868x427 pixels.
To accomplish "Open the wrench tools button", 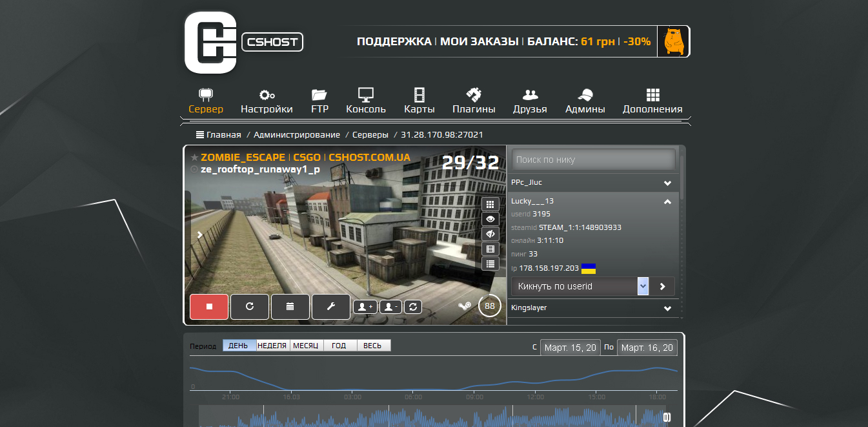I will pos(331,307).
